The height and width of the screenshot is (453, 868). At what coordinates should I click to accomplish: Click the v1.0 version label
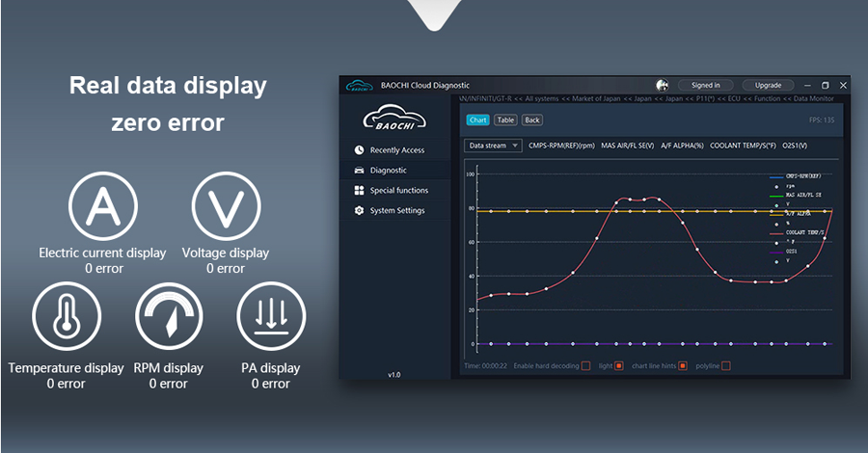[x=394, y=375]
